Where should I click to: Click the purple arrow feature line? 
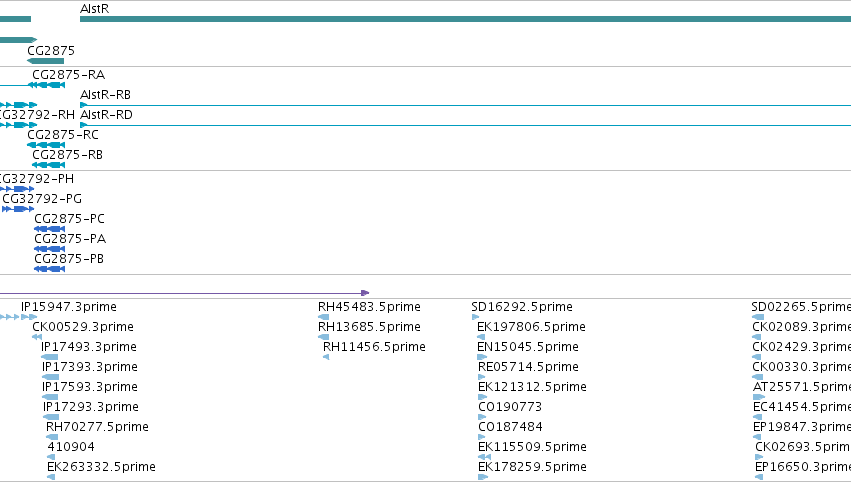pos(185,293)
